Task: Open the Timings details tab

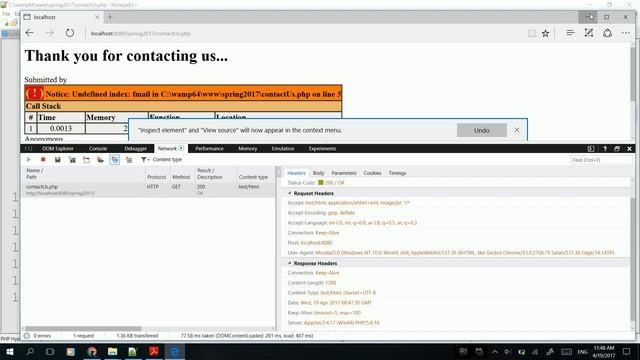Action: pos(397,173)
